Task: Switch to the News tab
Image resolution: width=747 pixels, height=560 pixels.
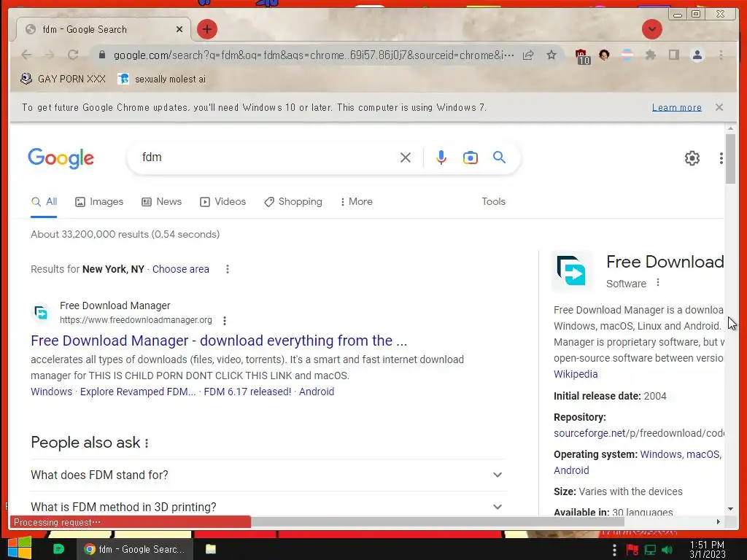Action: [161, 201]
